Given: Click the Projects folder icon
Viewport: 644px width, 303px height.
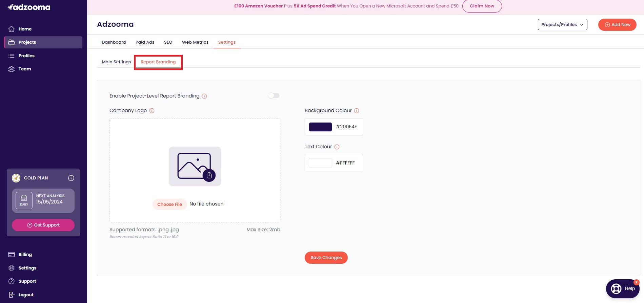Looking at the screenshot, I should pos(12,42).
